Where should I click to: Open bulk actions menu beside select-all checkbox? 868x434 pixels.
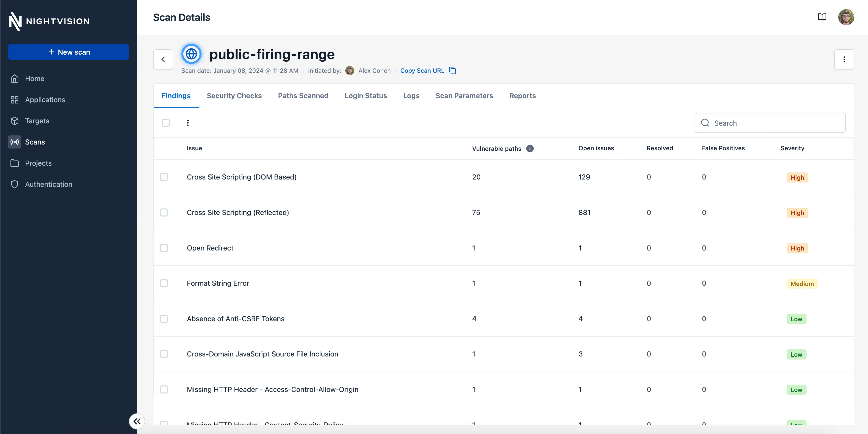188,123
